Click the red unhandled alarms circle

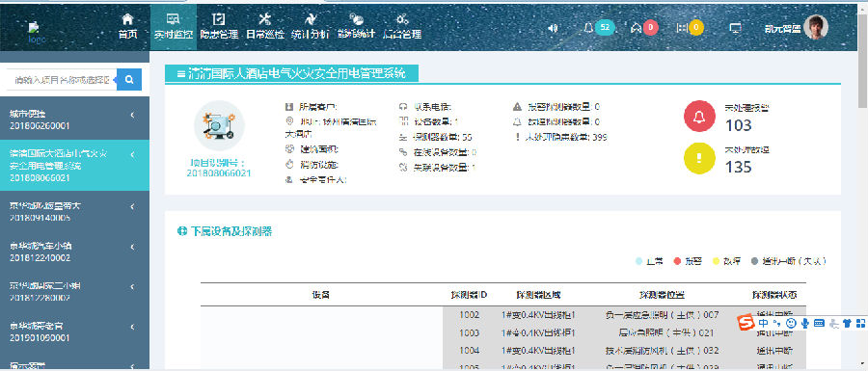pyautogui.click(x=700, y=117)
